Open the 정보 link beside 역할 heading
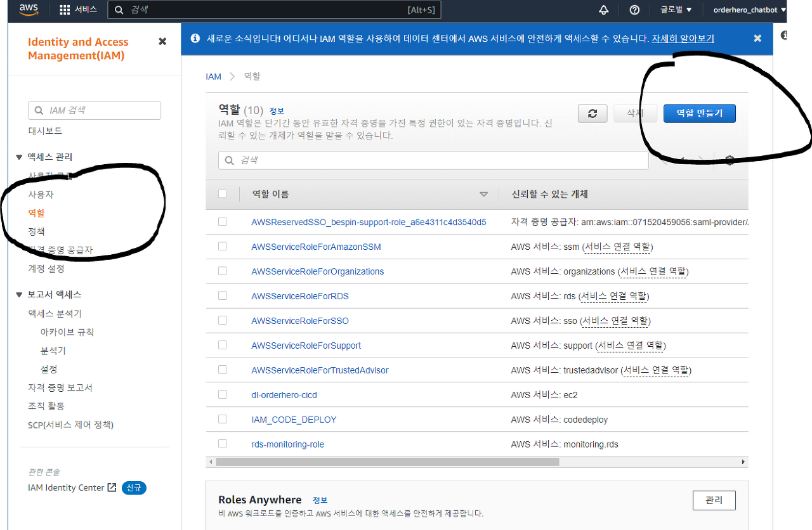The image size is (812, 530). [277, 110]
